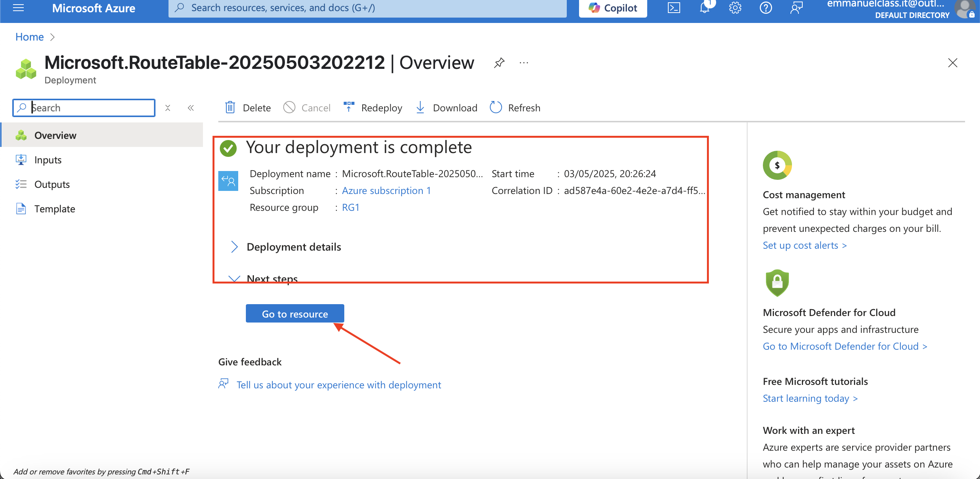Expand Deployment details section
The image size is (980, 479).
(285, 247)
